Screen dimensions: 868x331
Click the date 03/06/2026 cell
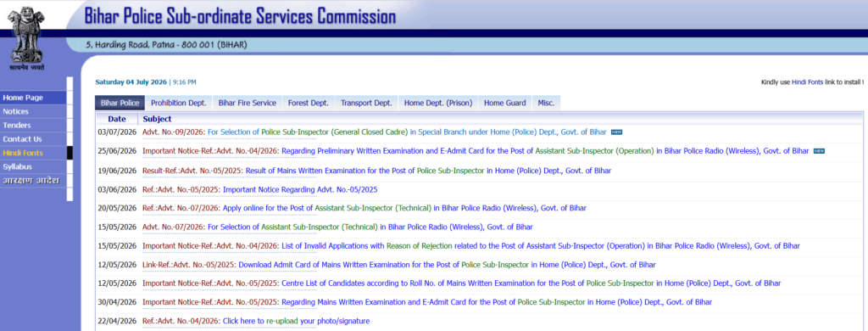(x=117, y=189)
